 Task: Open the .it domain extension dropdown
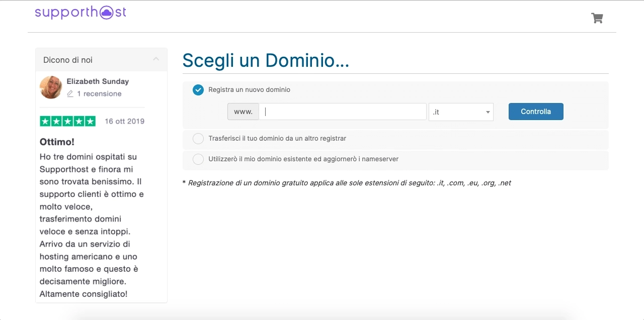(461, 112)
